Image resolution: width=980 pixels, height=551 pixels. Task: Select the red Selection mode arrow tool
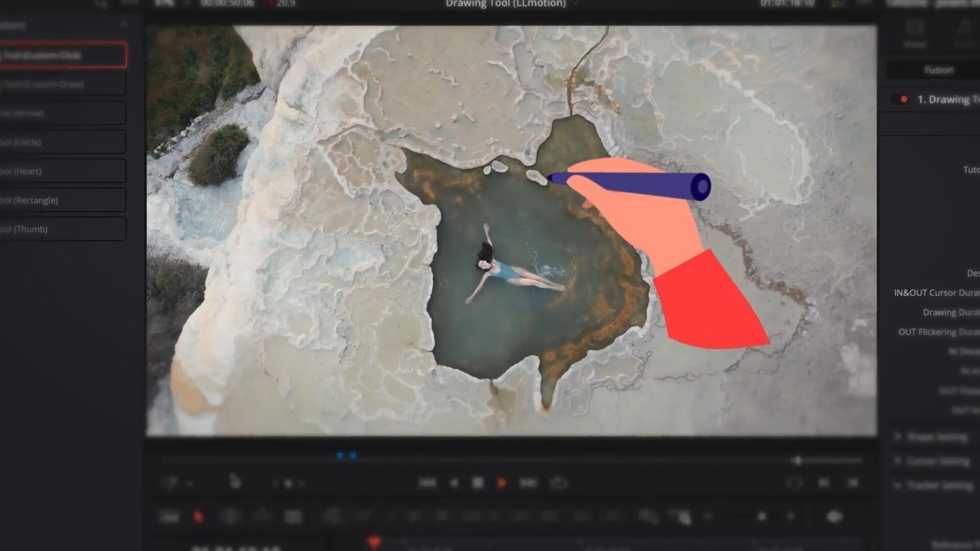tap(198, 517)
